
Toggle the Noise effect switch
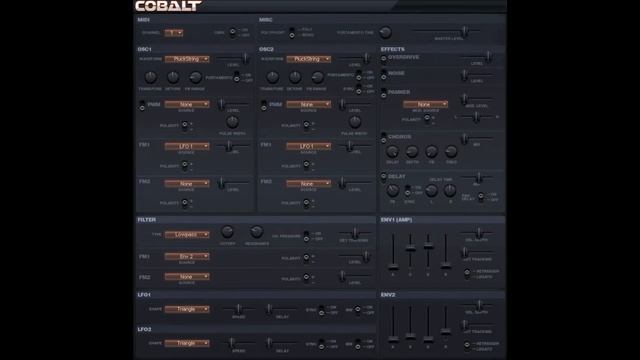(384, 75)
